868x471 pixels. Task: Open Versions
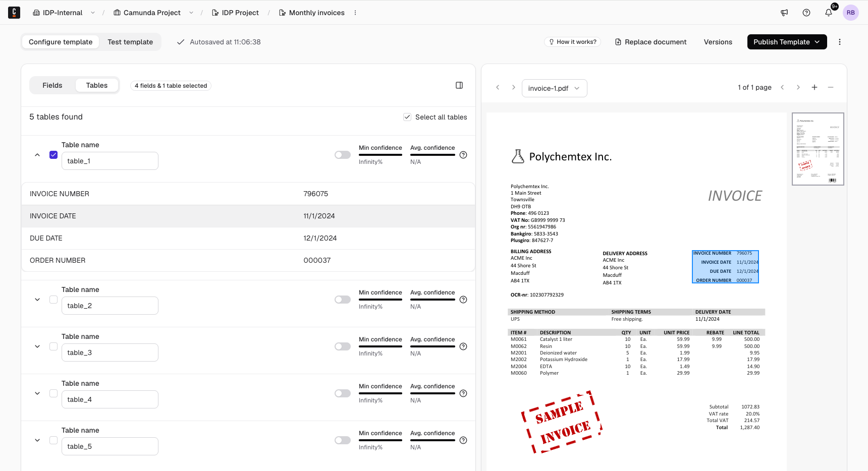718,42
